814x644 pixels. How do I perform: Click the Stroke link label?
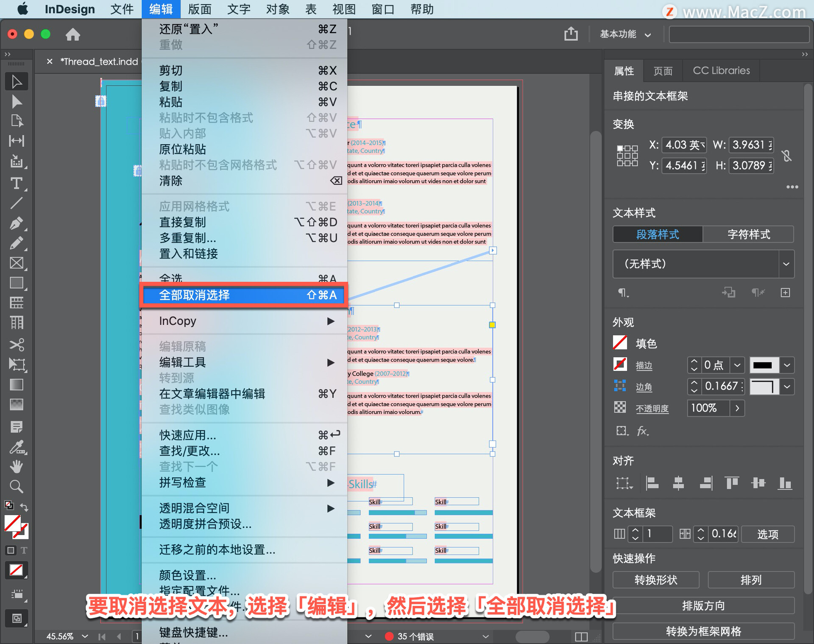click(644, 365)
